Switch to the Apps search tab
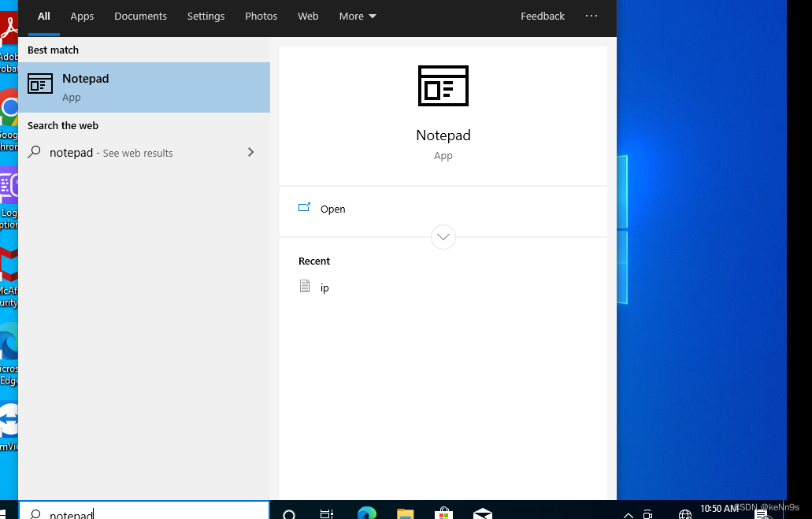The width and height of the screenshot is (812, 519). tap(82, 16)
